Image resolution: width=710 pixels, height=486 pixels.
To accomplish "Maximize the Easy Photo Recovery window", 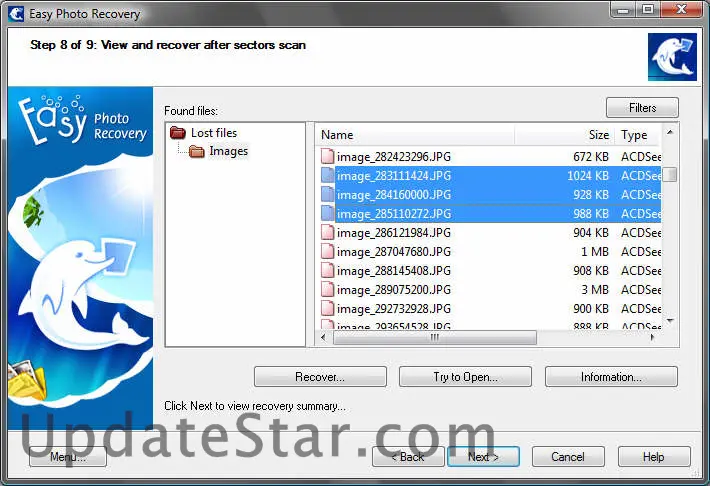I will point(648,9).
